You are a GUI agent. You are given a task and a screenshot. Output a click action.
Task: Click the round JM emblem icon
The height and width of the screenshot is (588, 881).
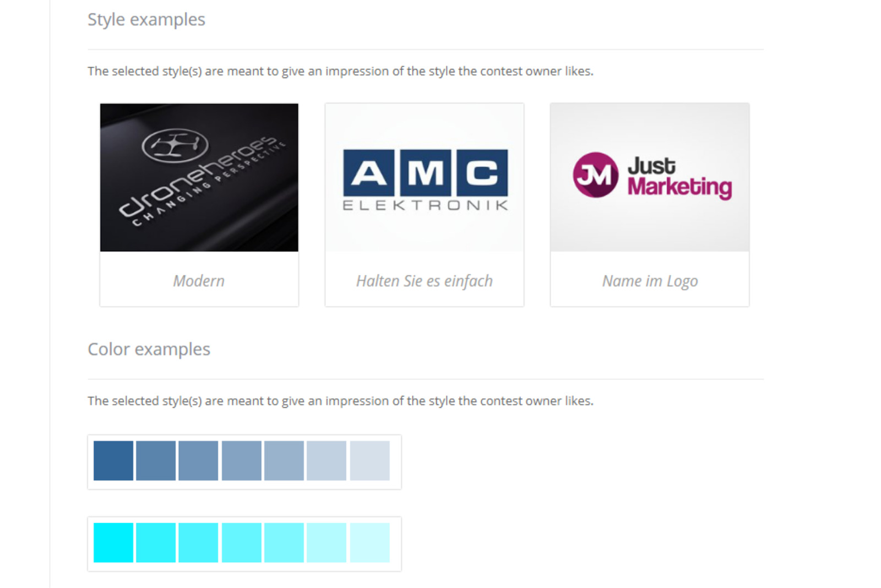(x=595, y=175)
